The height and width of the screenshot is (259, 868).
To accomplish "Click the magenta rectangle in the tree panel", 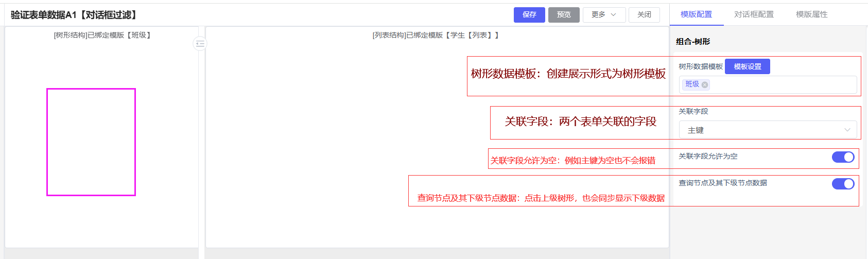I will coord(91,142).
